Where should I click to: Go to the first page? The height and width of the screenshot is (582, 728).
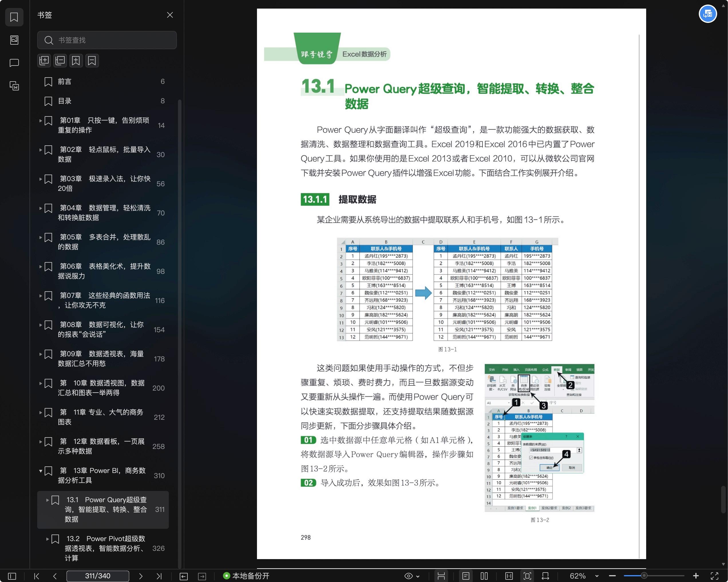click(36, 576)
